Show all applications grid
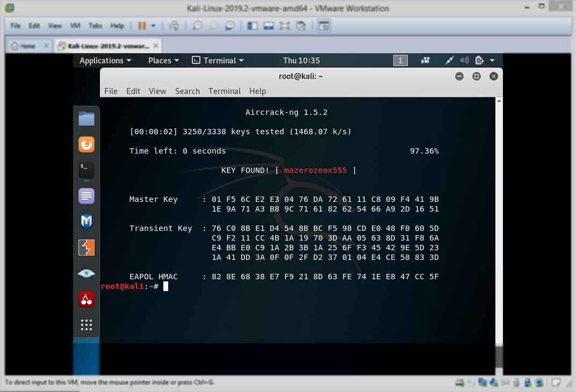Image resolution: width=576 pixels, height=392 pixels. 87,325
